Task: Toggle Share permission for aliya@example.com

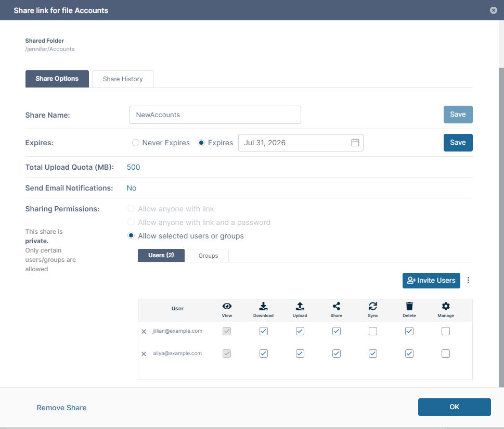Action: (x=336, y=354)
